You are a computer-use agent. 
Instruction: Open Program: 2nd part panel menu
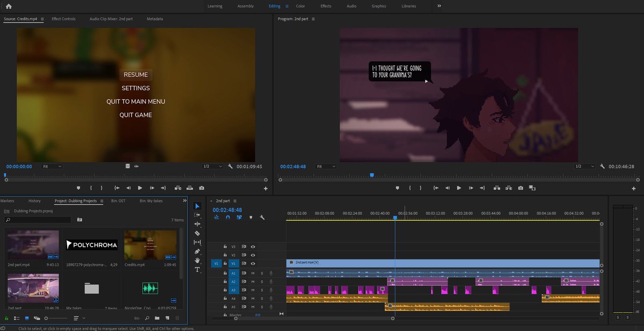[x=313, y=19]
